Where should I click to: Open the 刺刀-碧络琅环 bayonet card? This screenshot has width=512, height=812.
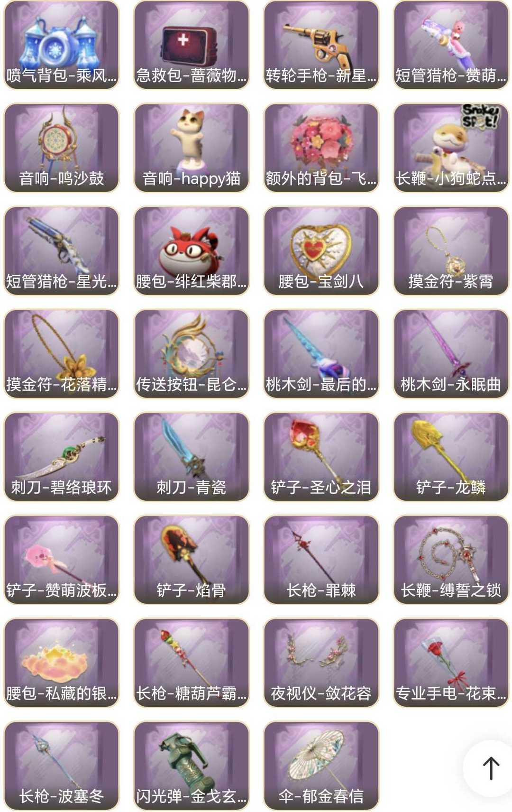pos(62,457)
